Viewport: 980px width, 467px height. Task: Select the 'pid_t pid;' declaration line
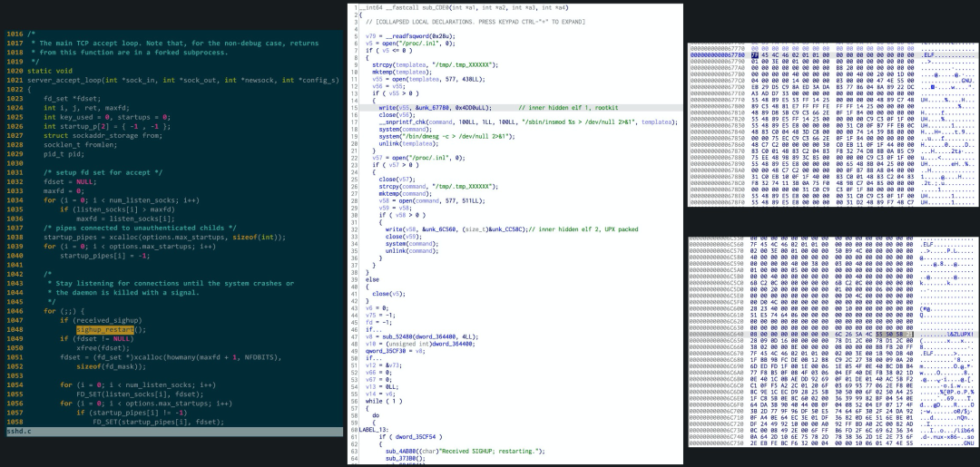(x=64, y=154)
